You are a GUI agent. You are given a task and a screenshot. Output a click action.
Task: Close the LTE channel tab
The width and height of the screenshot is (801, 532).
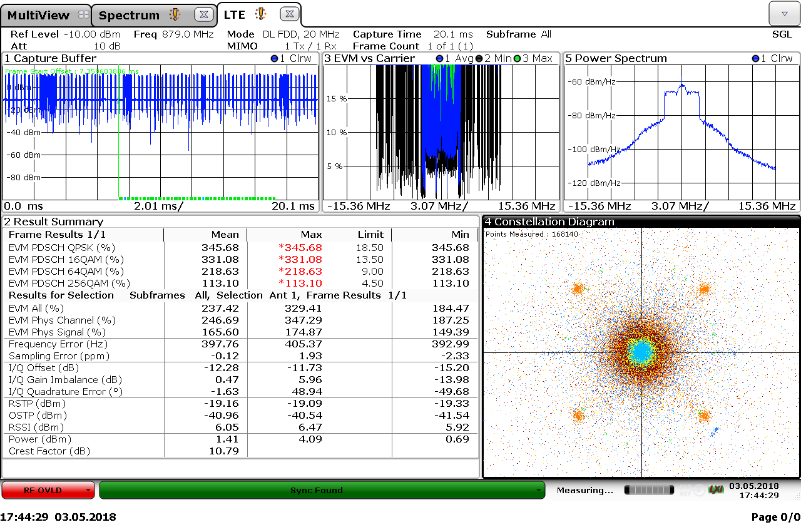288,14
